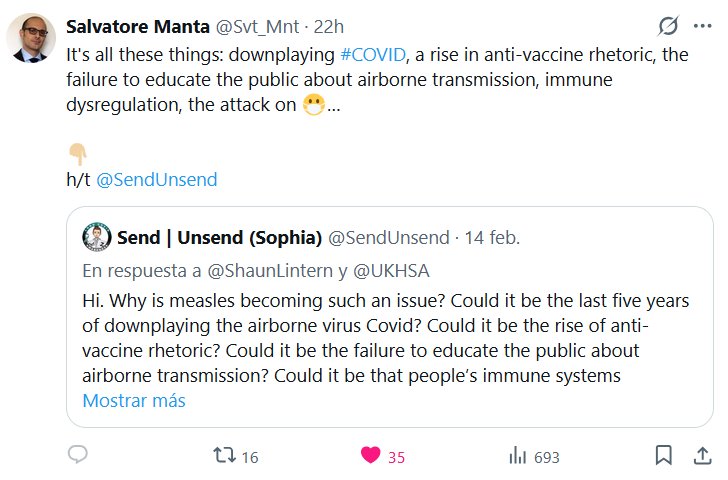Click the mask emoji in tweet text

pos(312,106)
